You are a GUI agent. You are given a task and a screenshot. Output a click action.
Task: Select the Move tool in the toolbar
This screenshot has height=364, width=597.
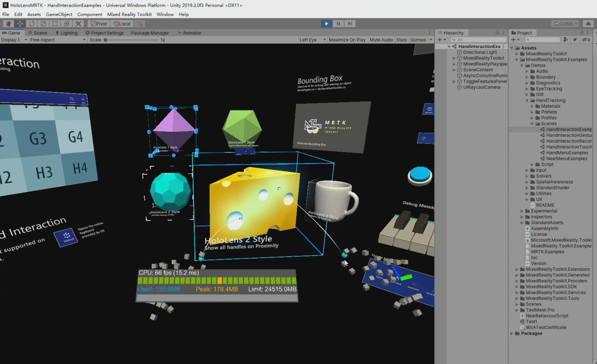20,24
